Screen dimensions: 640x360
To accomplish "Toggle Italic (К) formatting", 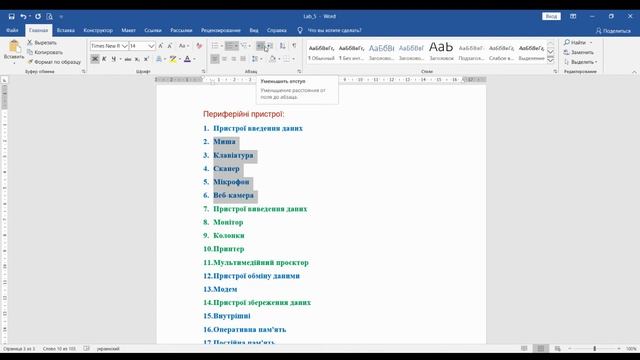I will (x=104, y=59).
